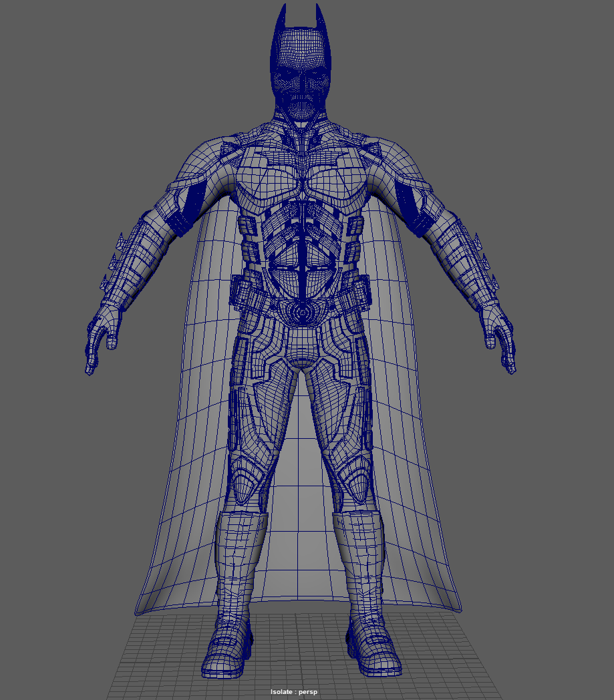Click the 'Isolate : persp' viewport label
This screenshot has width=614, height=700.
(294, 691)
